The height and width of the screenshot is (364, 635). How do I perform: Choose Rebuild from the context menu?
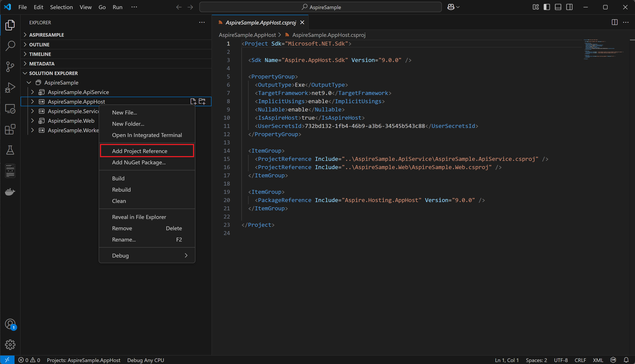click(121, 189)
